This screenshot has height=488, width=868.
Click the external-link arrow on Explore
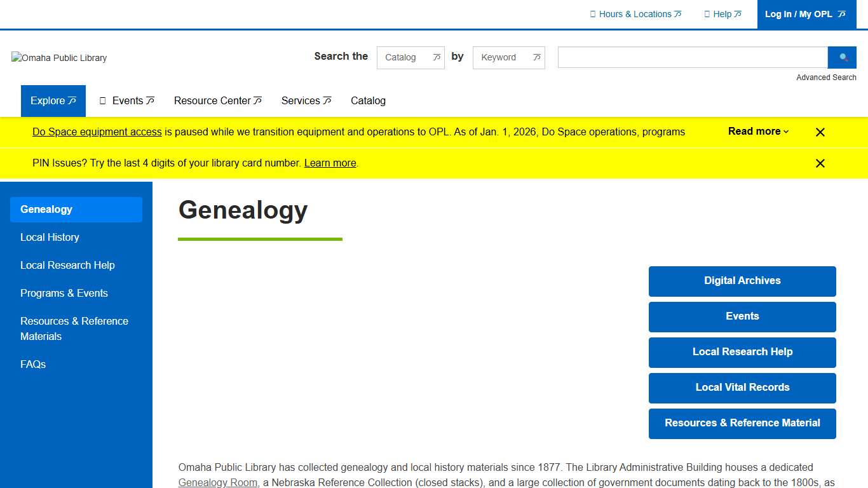click(x=72, y=100)
